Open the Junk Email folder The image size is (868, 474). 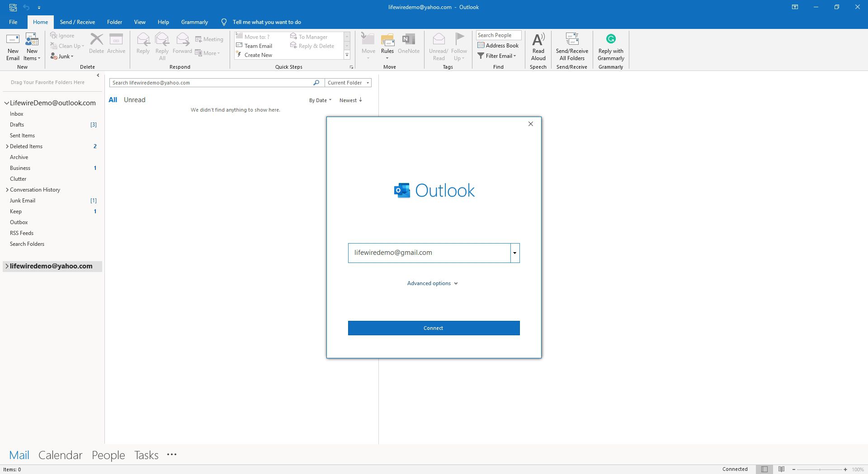point(23,201)
